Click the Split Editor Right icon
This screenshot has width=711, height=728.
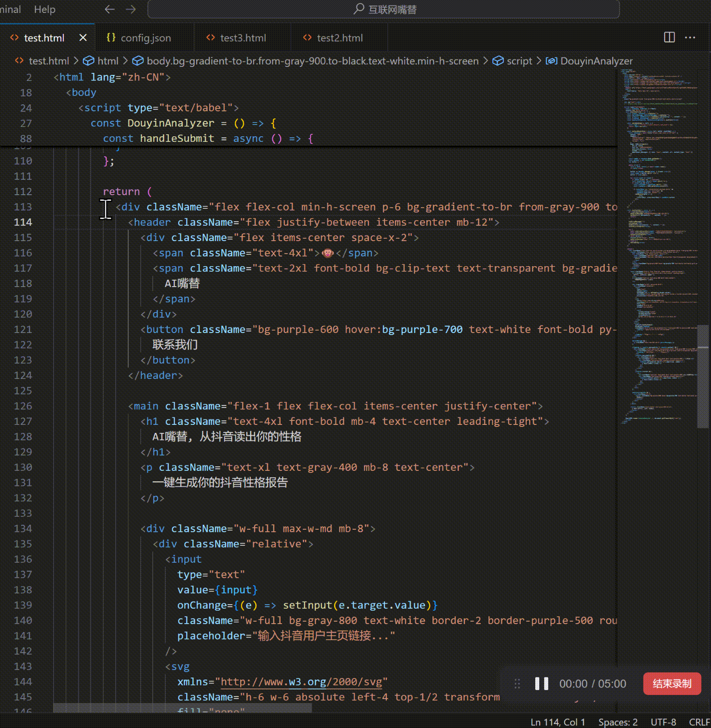670,37
